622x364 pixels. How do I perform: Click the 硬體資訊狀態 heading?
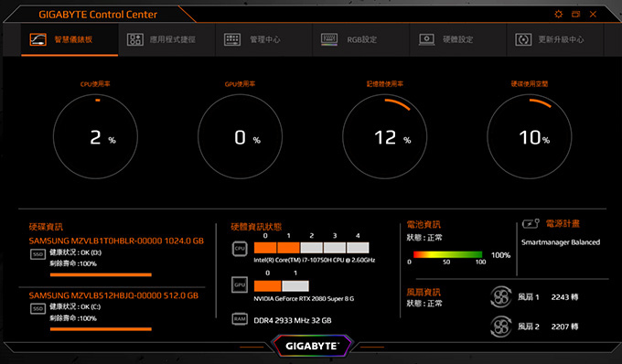click(256, 227)
